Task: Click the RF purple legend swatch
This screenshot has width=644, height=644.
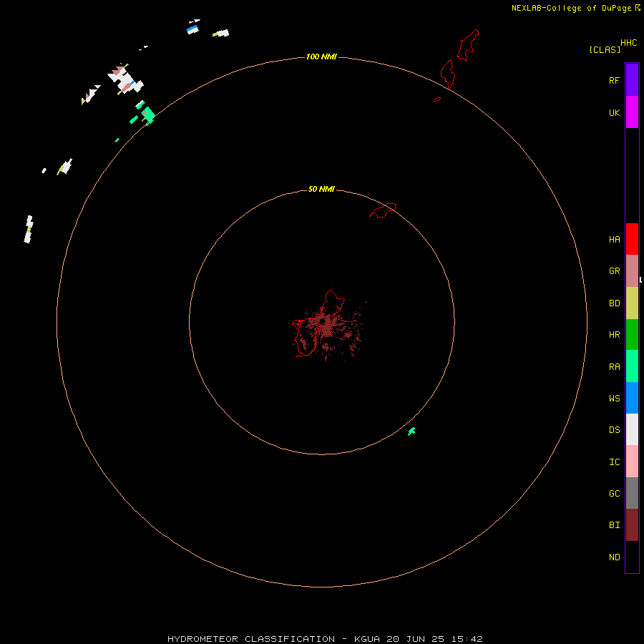Action: 632,80
